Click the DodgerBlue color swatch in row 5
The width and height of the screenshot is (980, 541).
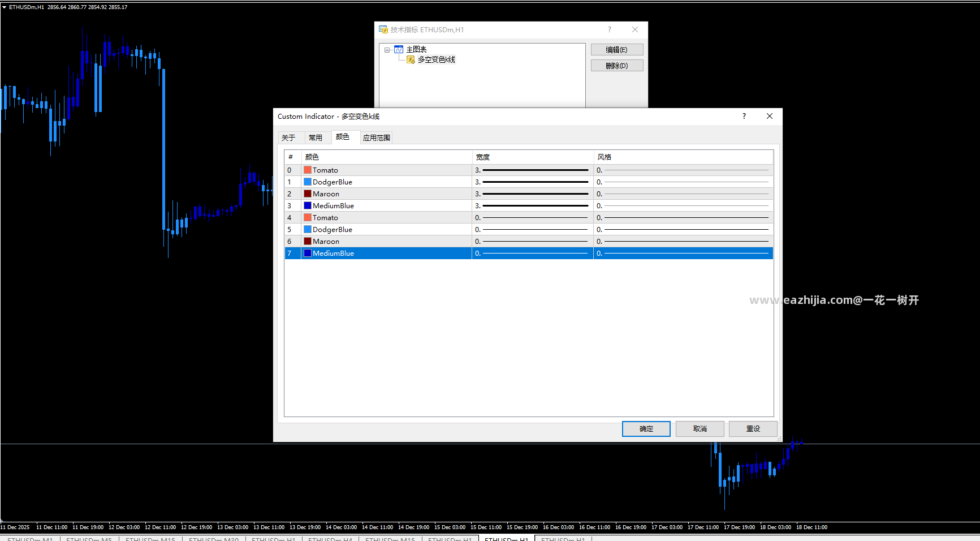308,229
